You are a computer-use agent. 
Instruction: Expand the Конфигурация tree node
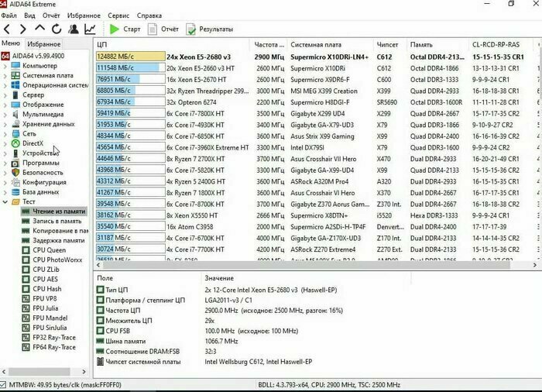tap(5, 182)
